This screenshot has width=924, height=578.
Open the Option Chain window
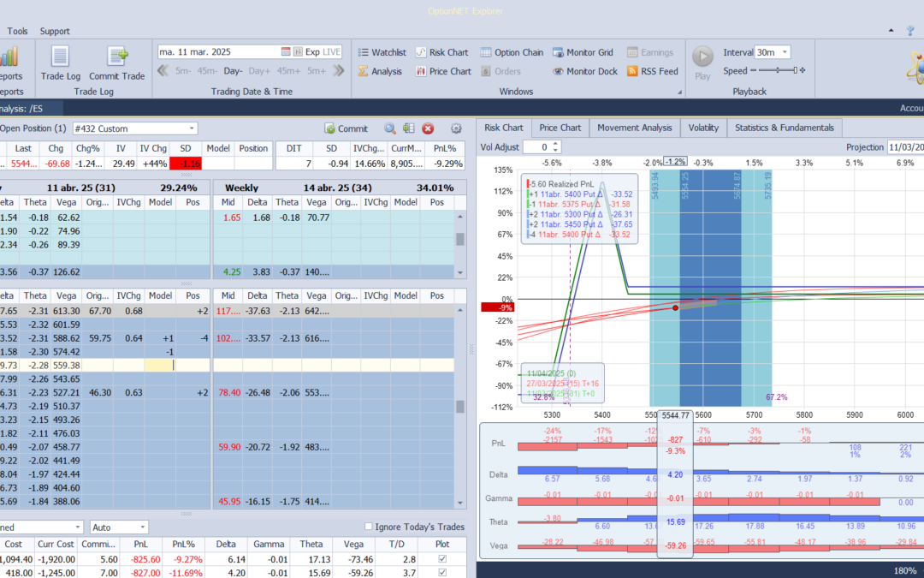pos(512,52)
